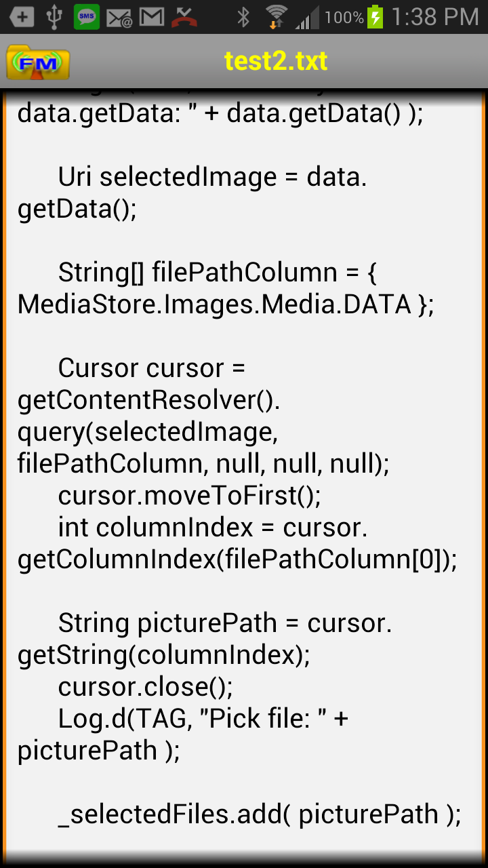Tap the green battery charging icon
The height and width of the screenshot is (868, 488).
tap(375, 17)
